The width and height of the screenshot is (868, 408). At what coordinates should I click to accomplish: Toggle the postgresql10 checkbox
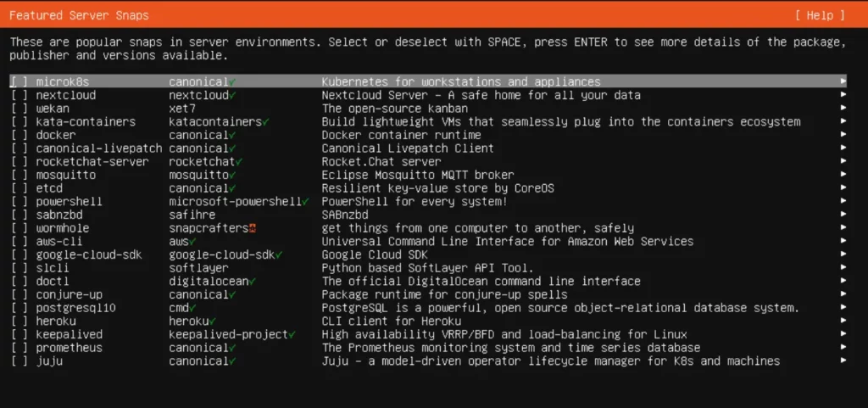pos(19,308)
